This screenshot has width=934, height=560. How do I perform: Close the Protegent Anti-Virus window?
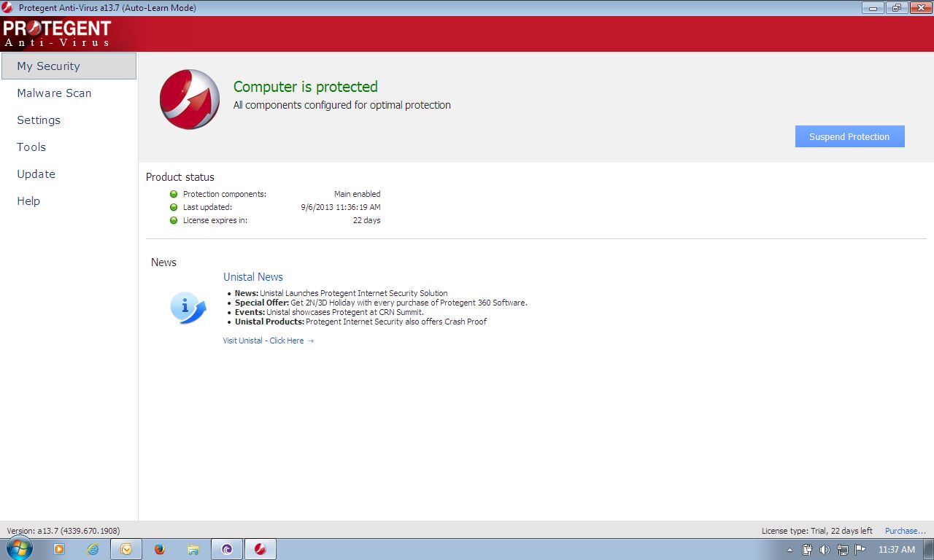[919, 8]
